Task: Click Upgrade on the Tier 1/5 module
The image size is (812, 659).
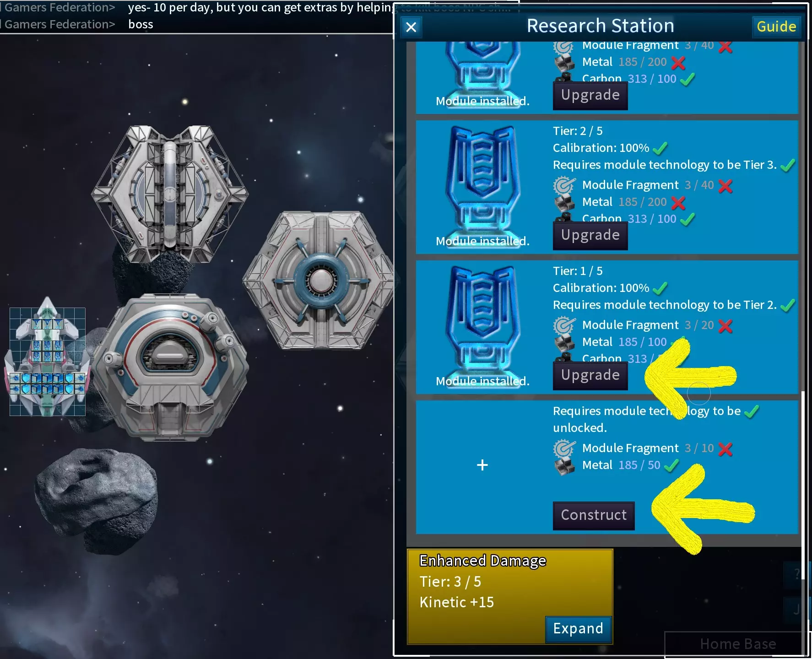Action: (x=590, y=375)
